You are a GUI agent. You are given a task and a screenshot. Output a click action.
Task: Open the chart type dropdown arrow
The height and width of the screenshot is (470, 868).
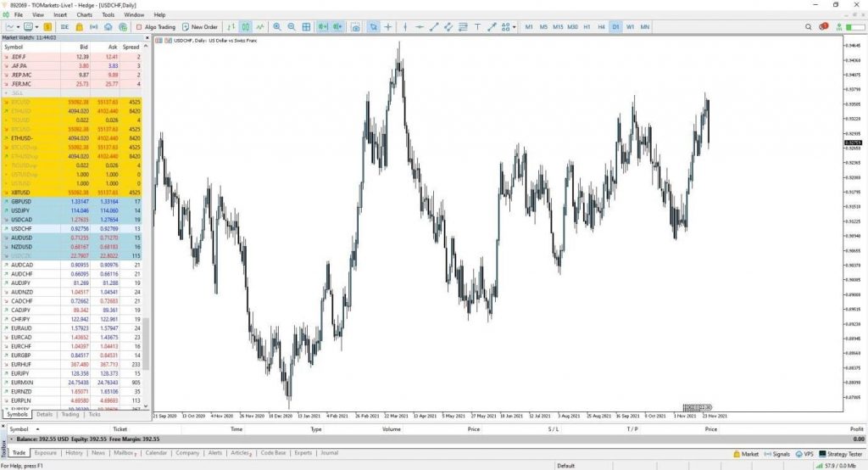[x=19, y=26]
